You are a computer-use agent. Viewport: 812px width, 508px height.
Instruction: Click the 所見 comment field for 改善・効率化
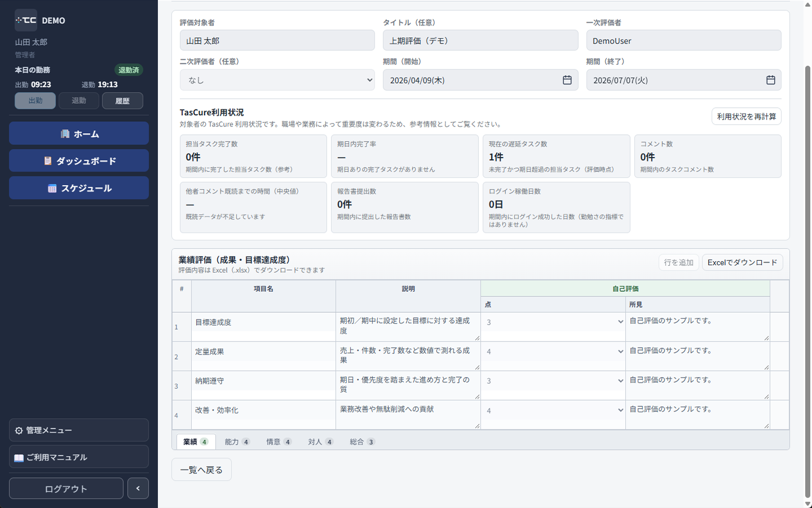click(x=698, y=415)
